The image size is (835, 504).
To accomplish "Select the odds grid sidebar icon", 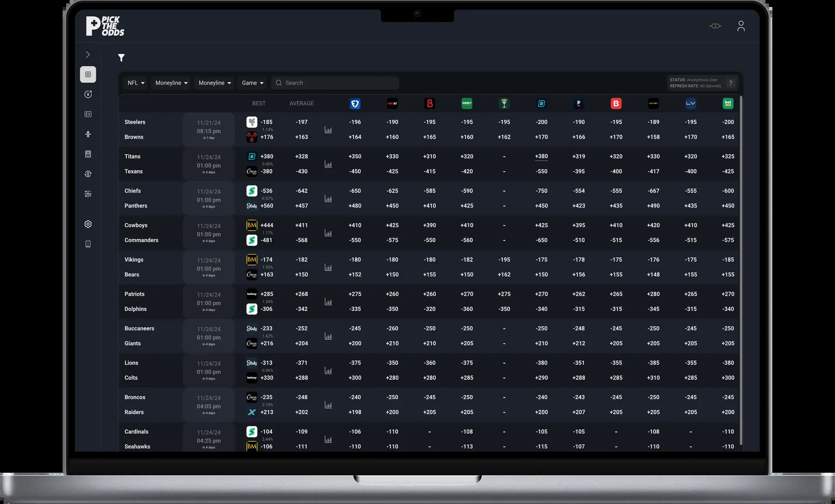I will [88, 74].
